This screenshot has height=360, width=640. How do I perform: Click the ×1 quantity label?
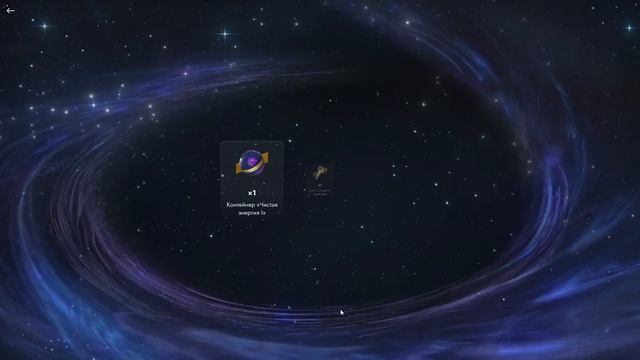click(252, 193)
